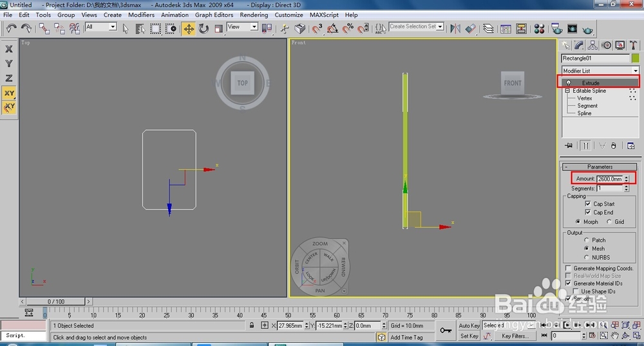Open Schematic View from toolbar
644x346 pixels.
click(522, 29)
